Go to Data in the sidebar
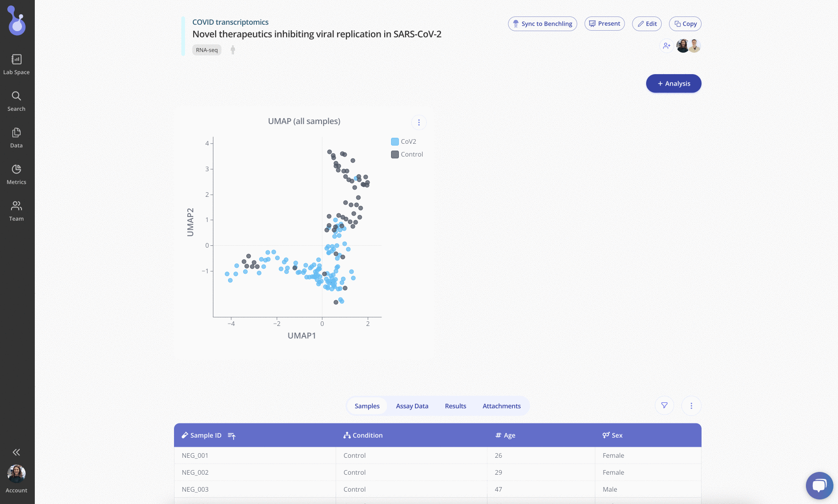This screenshot has width=838, height=504. pyautogui.click(x=16, y=133)
